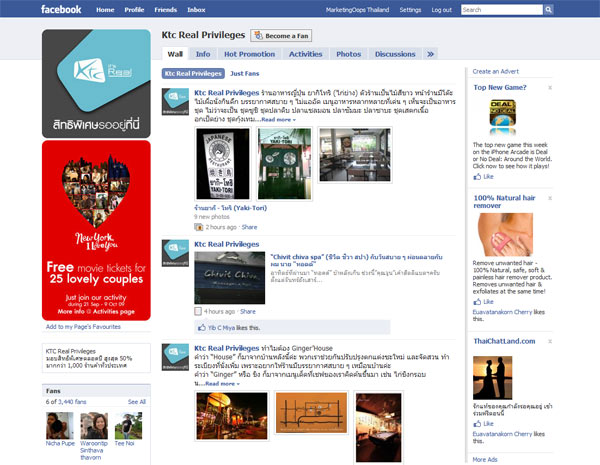Click the Ktc Real profile picture
600x465 pixels.
96,83
